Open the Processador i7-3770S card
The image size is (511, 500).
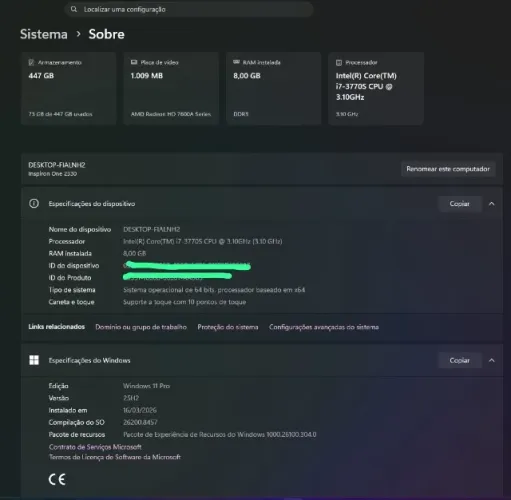pyautogui.click(x=376, y=88)
